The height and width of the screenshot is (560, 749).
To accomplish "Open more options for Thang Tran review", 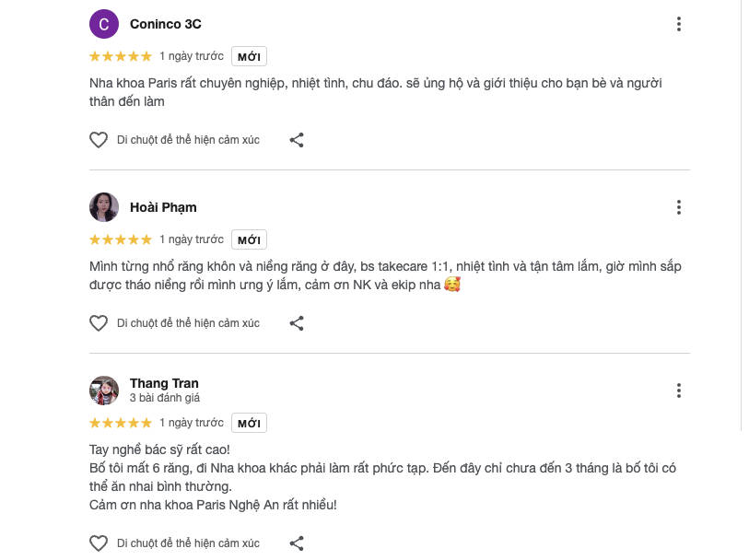I will click(x=679, y=391).
